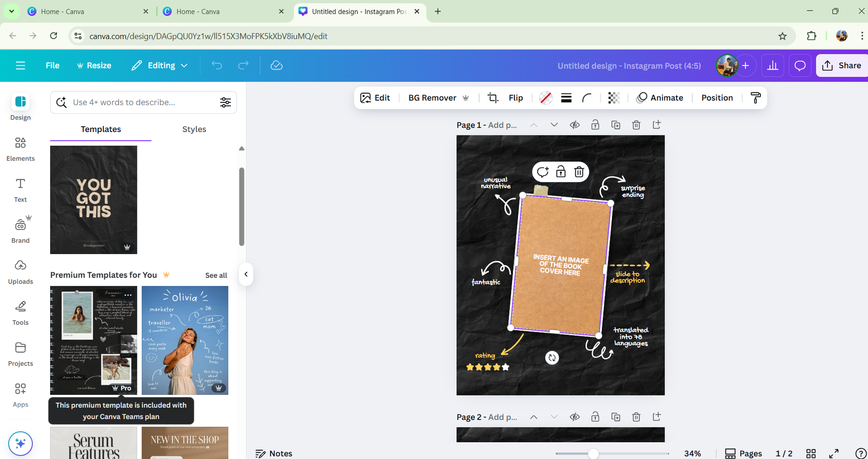Open the Editing mode dropdown
This screenshot has height=459, width=868.
(160, 66)
